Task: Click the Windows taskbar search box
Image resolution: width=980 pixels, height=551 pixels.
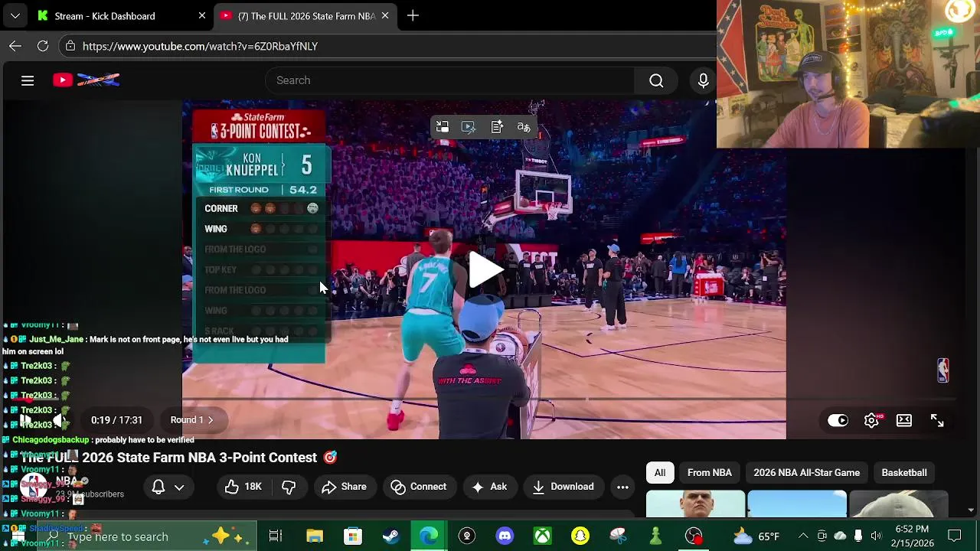Action: (145, 536)
